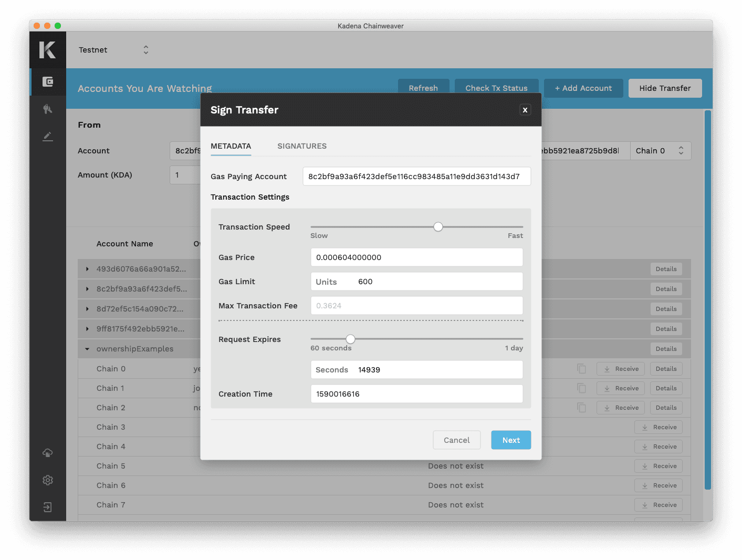Copy Chain 2 account address icon
This screenshot has height=560, width=742.
click(581, 408)
